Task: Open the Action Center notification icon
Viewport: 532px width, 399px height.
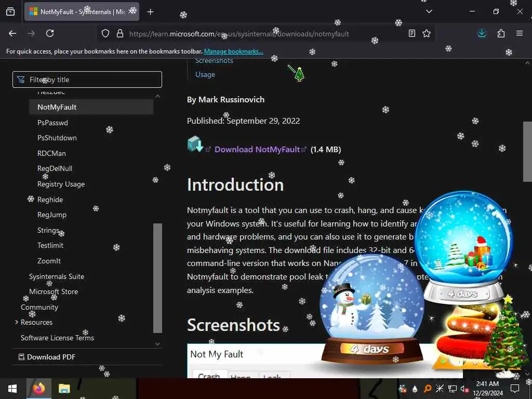Action: coord(515,389)
